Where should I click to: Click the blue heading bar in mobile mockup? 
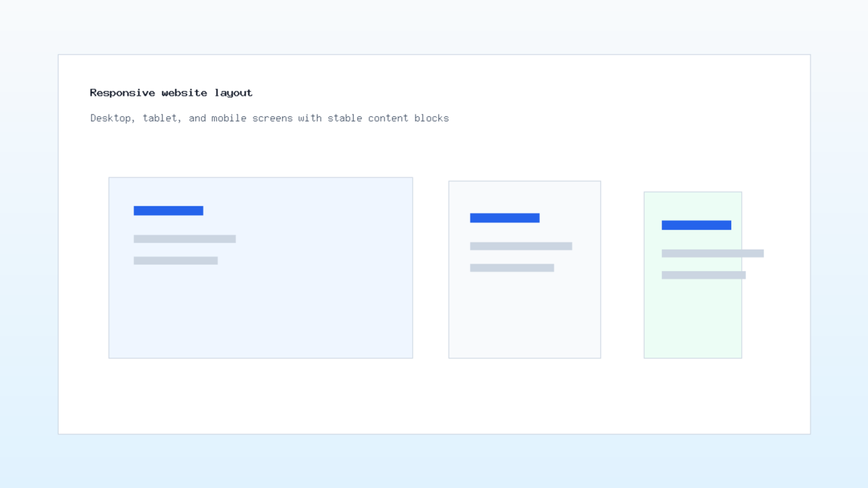click(x=696, y=225)
